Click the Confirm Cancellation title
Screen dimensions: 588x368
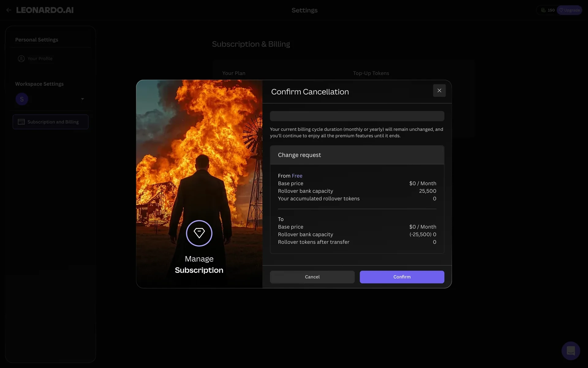click(310, 92)
